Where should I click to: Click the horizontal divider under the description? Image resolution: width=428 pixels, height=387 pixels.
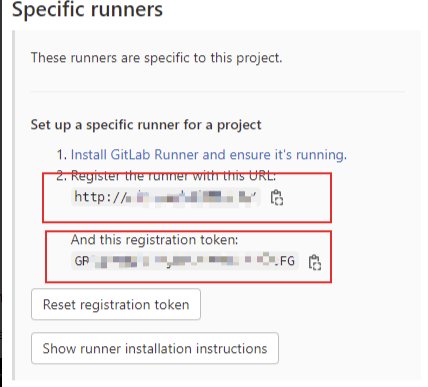coord(218,91)
